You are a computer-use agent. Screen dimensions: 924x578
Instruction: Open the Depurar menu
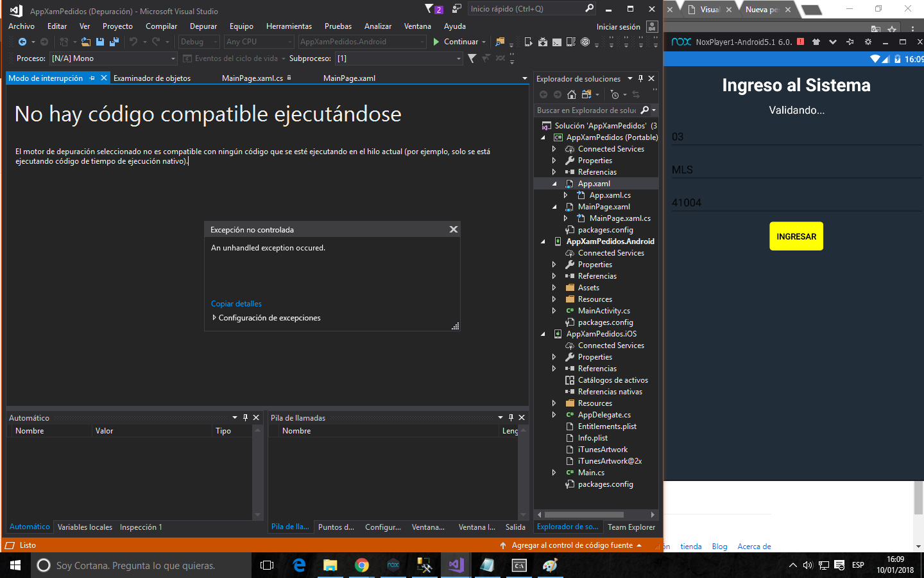(x=203, y=26)
